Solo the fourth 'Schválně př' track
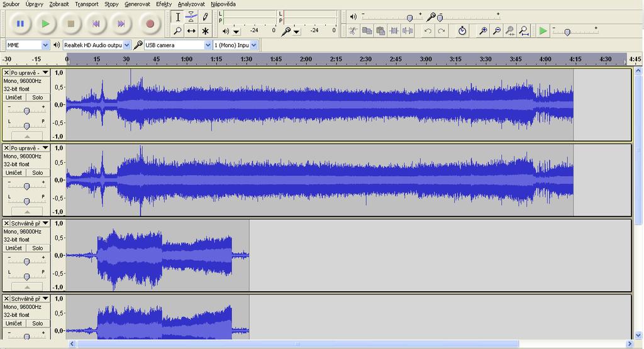 coord(37,324)
